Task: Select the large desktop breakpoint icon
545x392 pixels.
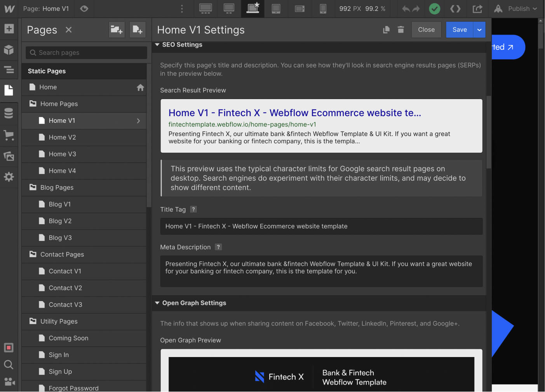Action: tap(229, 9)
